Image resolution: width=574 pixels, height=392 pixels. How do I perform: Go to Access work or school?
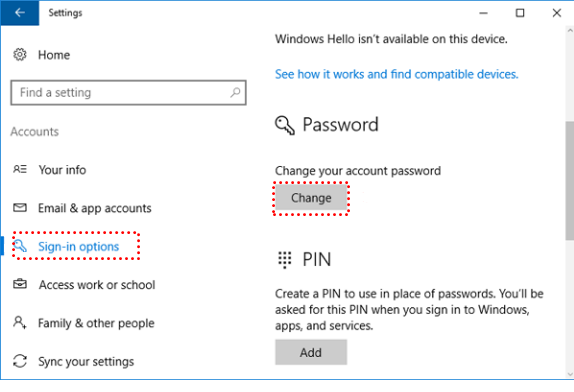(97, 285)
